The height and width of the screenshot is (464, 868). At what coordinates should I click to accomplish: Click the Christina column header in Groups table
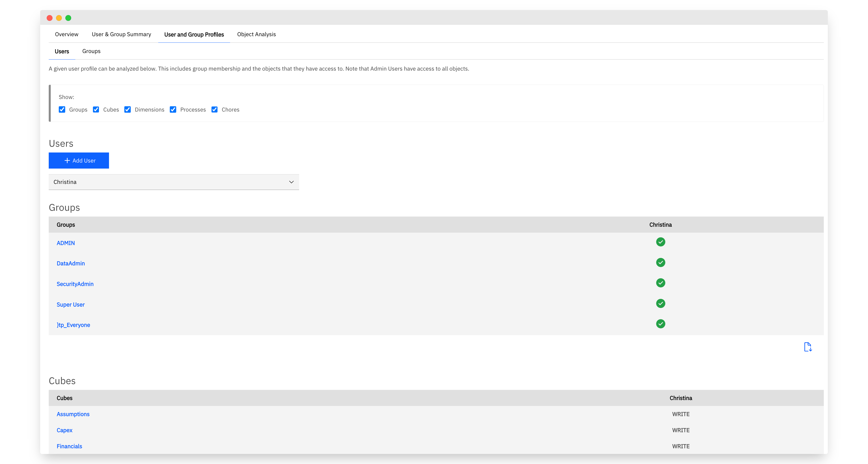(x=661, y=225)
